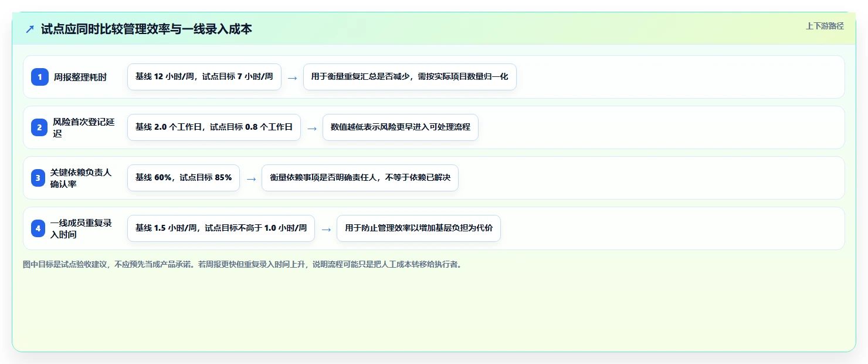The image size is (868, 364).
Task: Click the 基线 1.5 小时/周 value box
Action: coord(221,228)
